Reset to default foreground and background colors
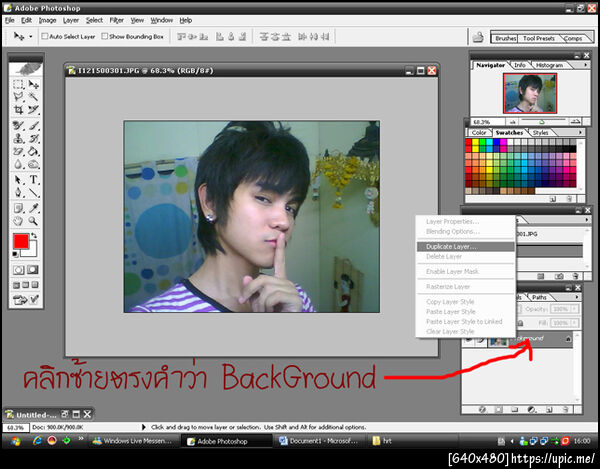This screenshot has width=600, height=469. 15,254
